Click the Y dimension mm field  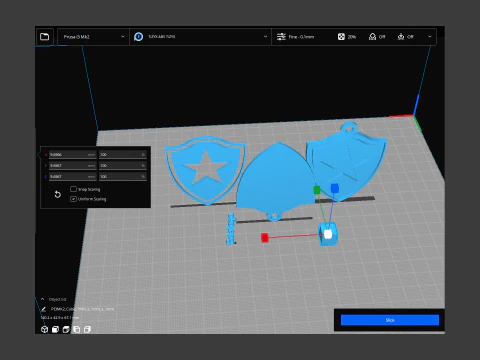[x=73, y=166]
